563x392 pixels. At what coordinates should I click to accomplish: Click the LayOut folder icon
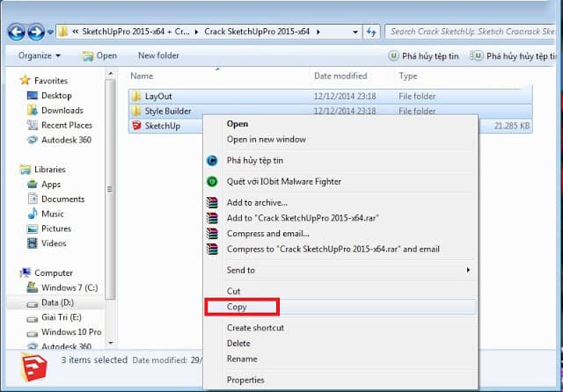pyautogui.click(x=136, y=95)
